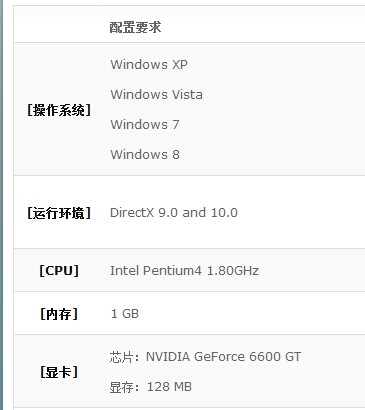Click the 1 GB memory value
The image size is (365, 410).
(125, 314)
